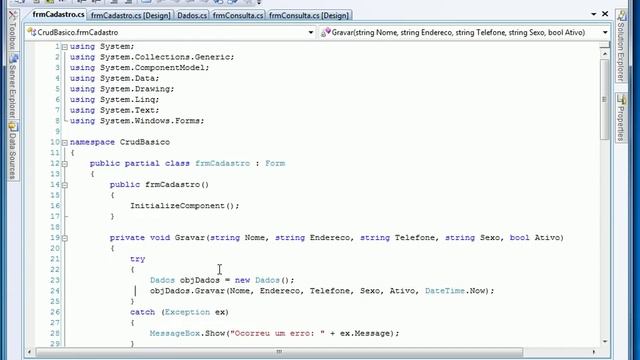Screen dimensions: 640x360
Task: Switch to the frmCadastro.cs tab
Action: pyautogui.click(x=58, y=14)
